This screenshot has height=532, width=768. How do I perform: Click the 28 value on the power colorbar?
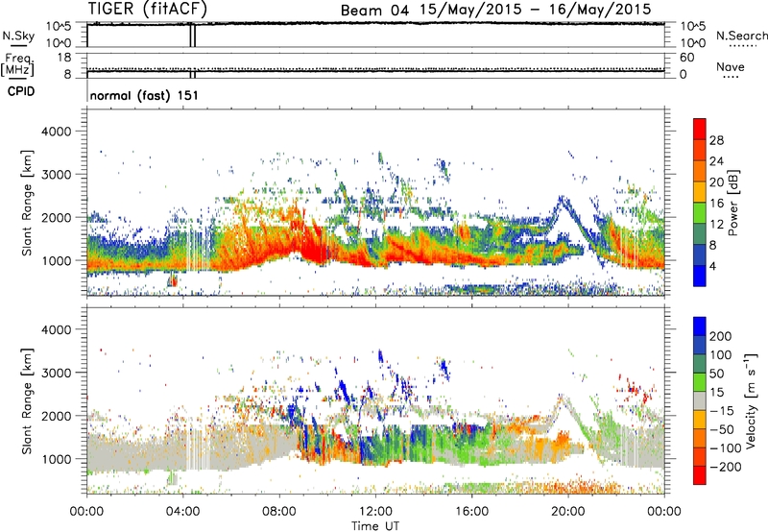(716, 140)
